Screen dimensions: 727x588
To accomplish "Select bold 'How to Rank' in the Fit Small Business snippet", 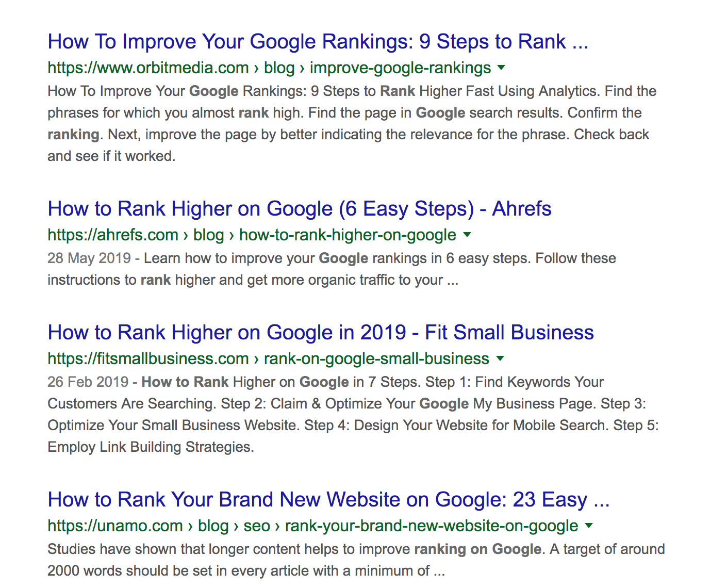I will click(185, 382).
